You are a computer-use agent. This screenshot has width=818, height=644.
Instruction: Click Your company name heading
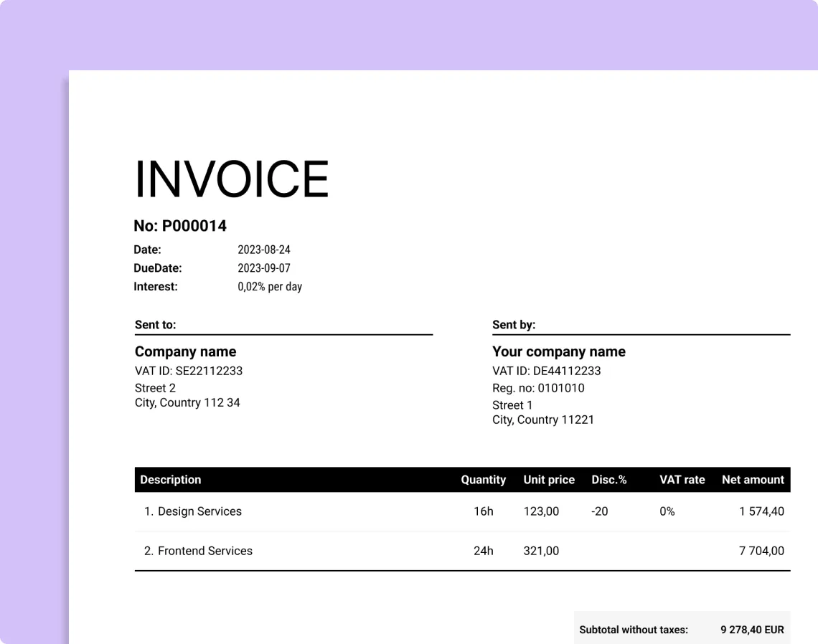coord(559,351)
